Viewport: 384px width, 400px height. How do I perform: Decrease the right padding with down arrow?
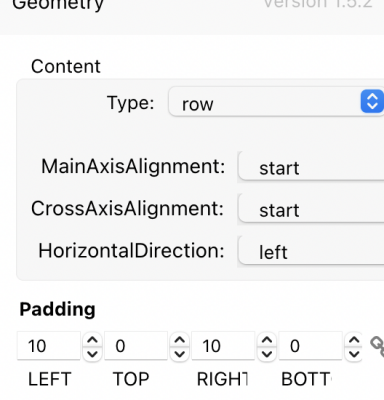[267, 353]
